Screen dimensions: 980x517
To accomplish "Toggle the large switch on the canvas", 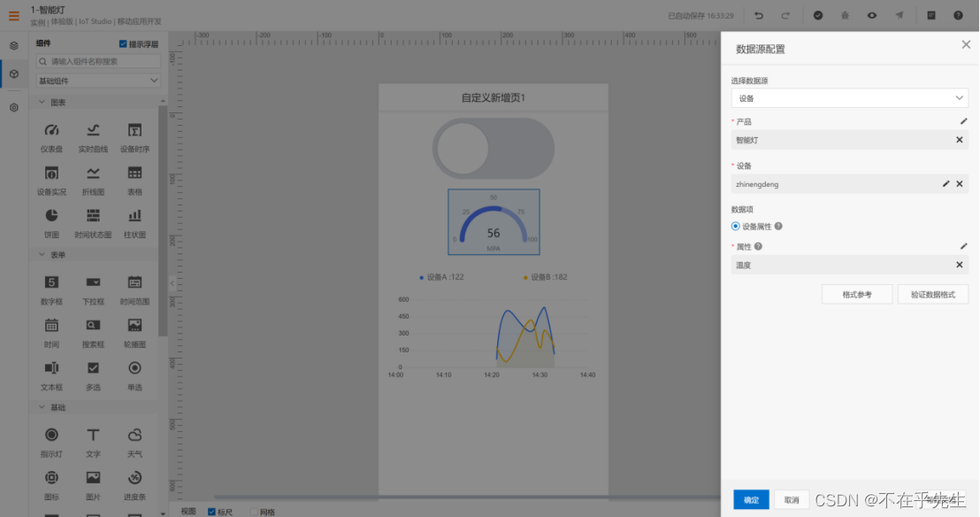I will click(x=494, y=149).
